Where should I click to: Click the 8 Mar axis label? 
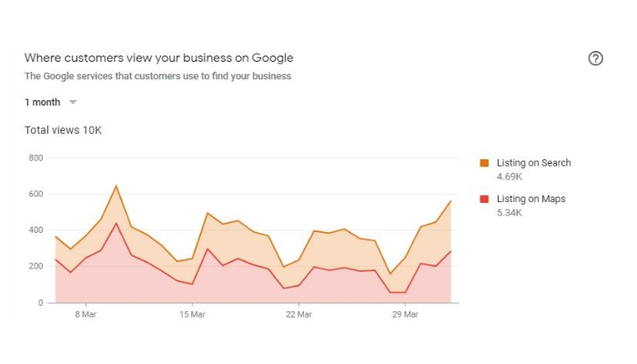tap(86, 315)
